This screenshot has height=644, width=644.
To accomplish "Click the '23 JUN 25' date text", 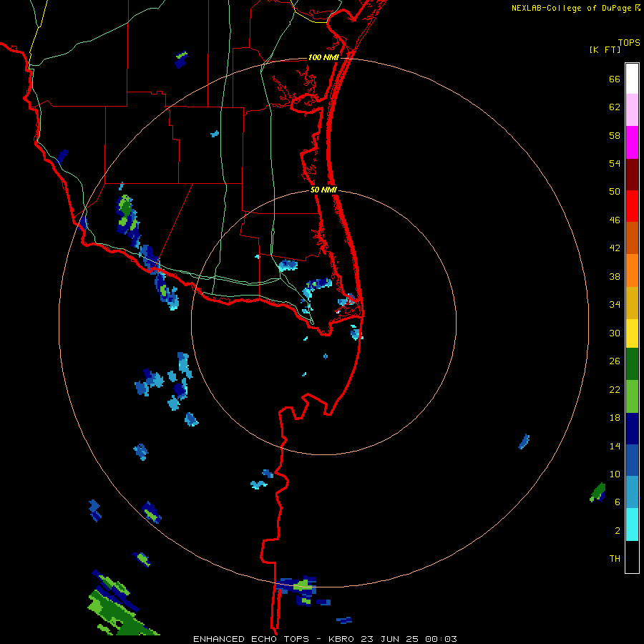I will tap(390, 639).
